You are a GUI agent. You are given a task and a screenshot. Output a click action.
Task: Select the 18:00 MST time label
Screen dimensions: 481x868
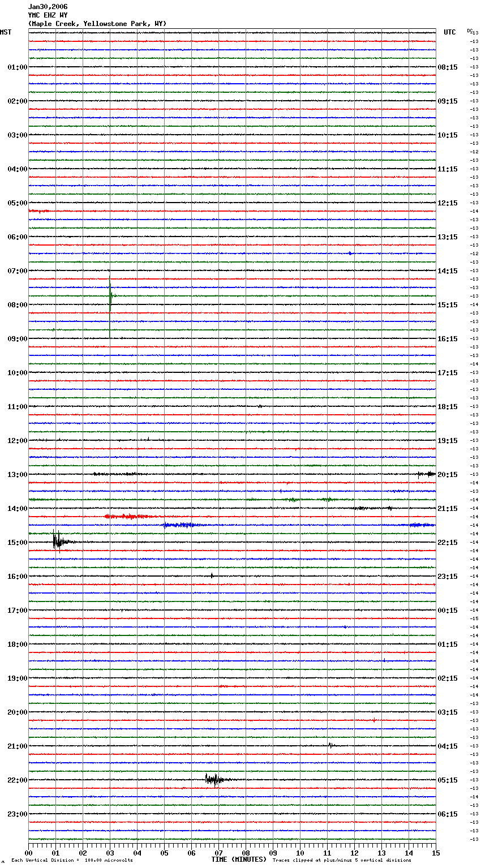(x=18, y=644)
